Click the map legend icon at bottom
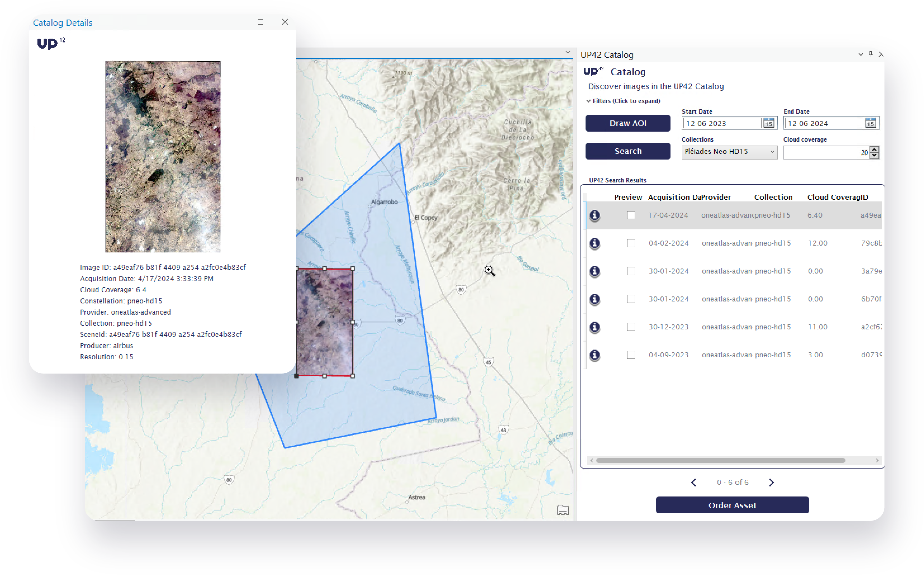This screenshot has height=575, width=924. pyautogui.click(x=563, y=510)
